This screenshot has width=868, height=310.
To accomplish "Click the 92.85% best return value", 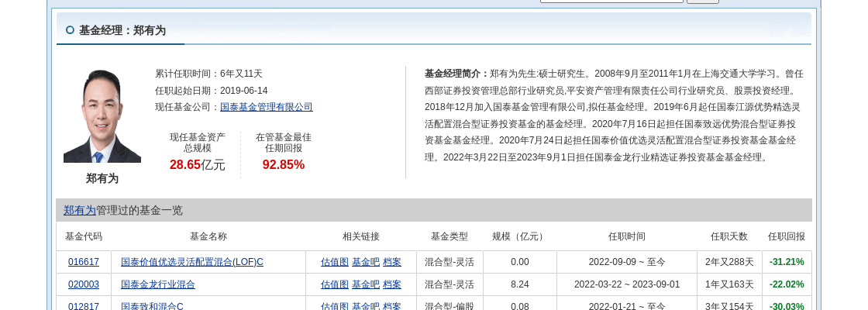I will [x=284, y=164].
